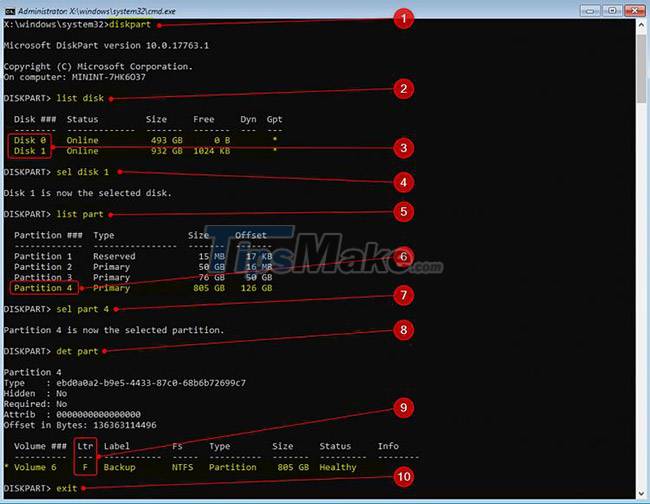Viewport: 650px width, 504px height.
Task: Click the '1024 KB' free value
Action: 211,151
